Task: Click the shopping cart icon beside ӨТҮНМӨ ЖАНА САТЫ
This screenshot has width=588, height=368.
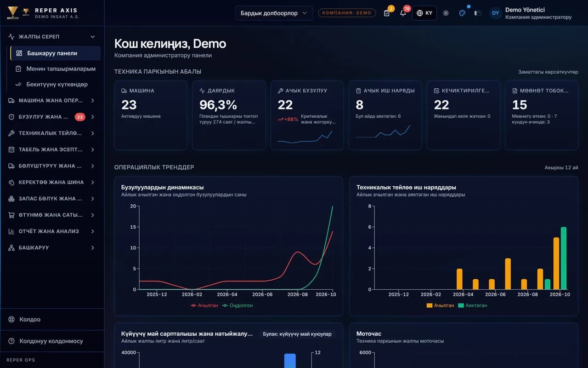Action: pyautogui.click(x=11, y=215)
